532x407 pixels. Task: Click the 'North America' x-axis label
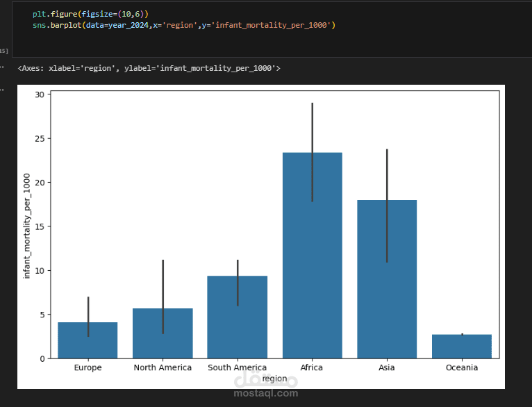coord(163,367)
